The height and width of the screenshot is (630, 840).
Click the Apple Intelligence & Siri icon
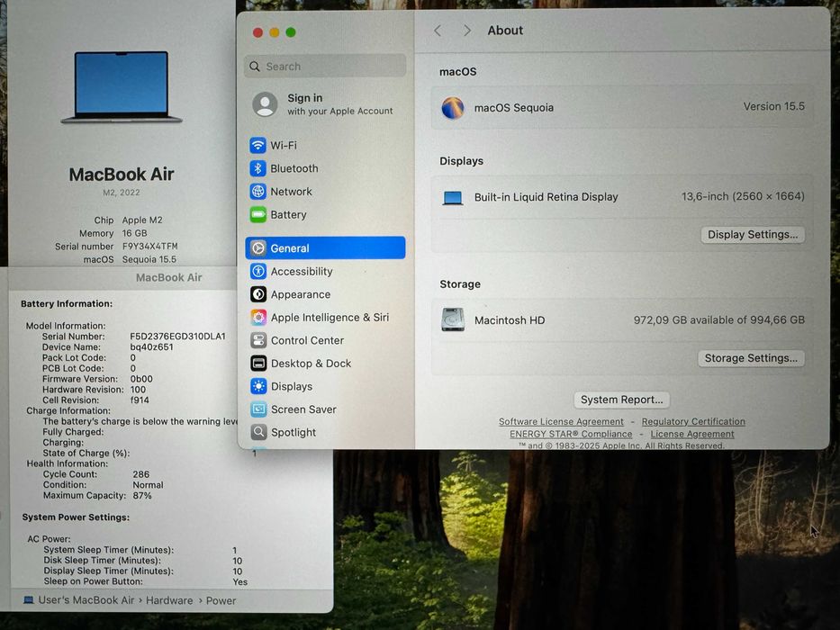click(258, 317)
